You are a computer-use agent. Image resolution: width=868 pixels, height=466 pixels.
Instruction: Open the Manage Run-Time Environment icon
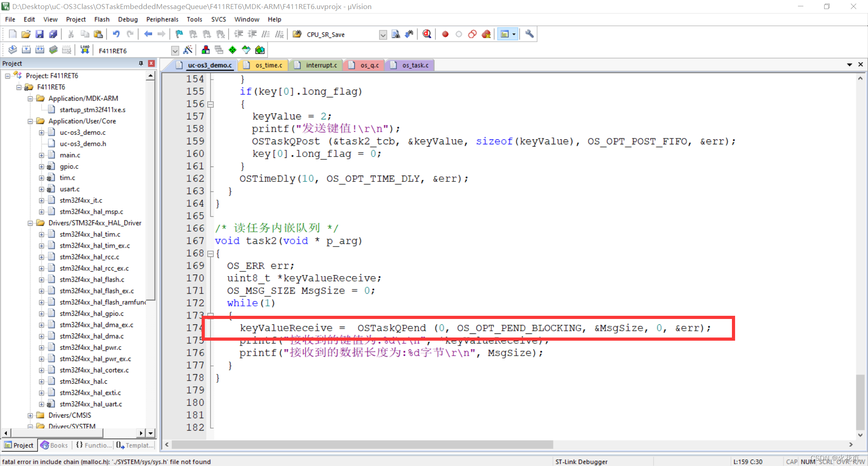232,50
